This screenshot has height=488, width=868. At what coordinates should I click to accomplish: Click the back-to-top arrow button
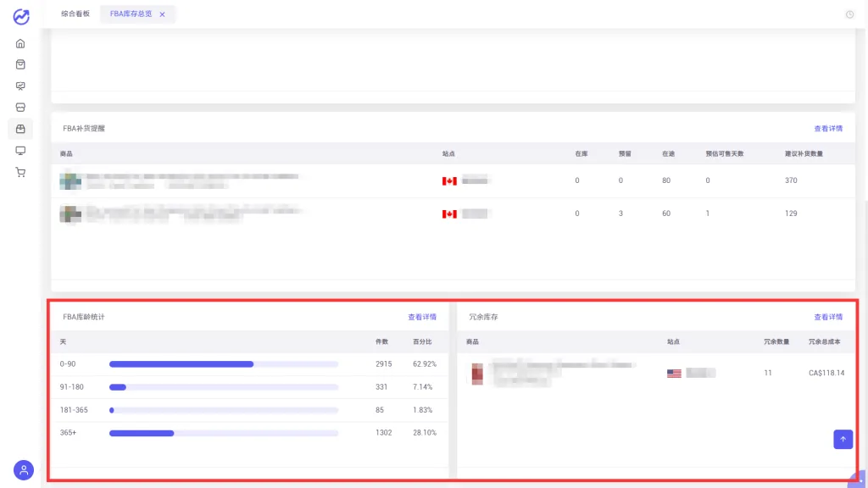[843, 440]
